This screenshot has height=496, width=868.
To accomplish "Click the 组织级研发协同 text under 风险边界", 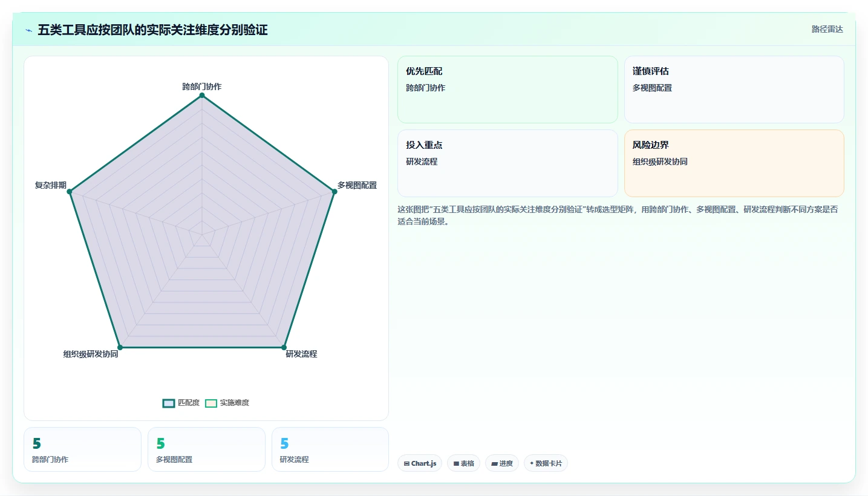I will tap(660, 162).
